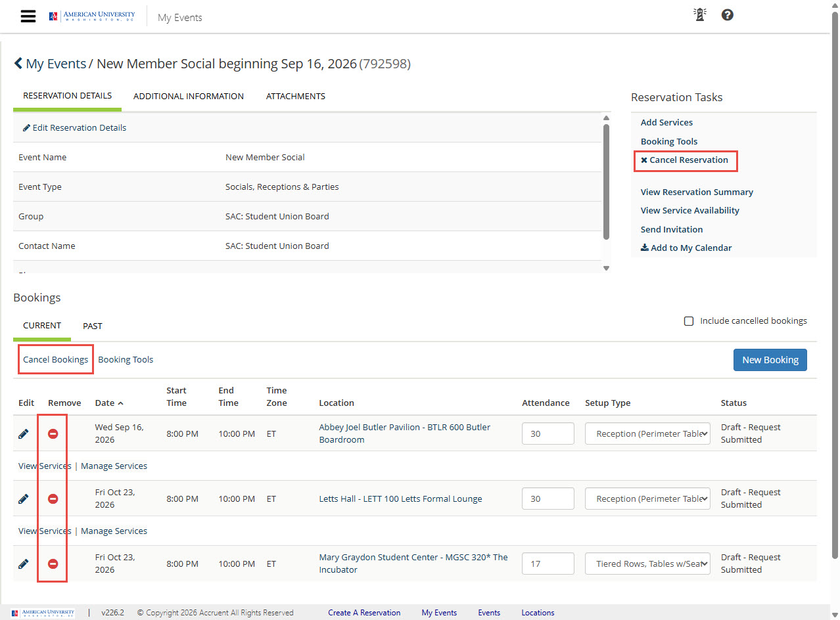Click scroll-up arrow of reservation details panel

(606, 118)
